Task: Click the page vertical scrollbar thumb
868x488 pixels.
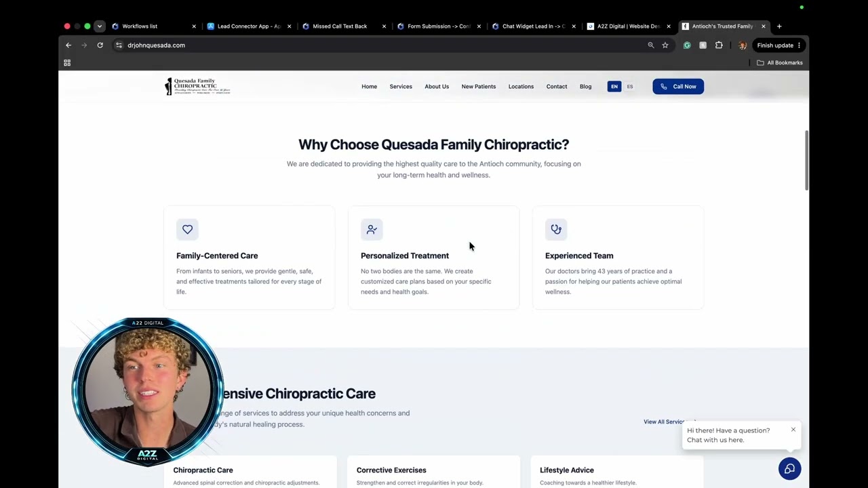Action: [806, 161]
